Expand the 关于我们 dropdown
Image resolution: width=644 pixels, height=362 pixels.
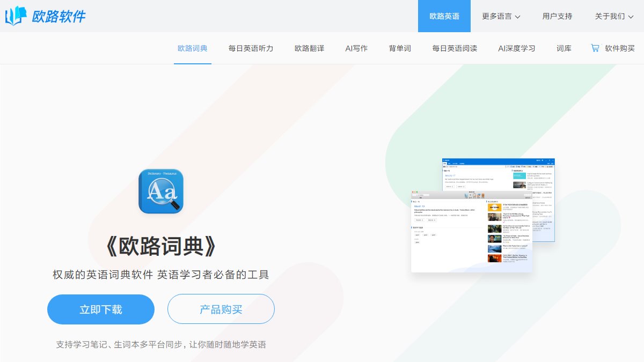[614, 16]
